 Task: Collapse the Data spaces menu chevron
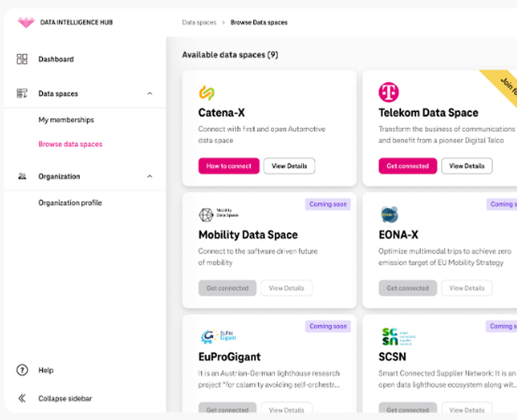150,94
